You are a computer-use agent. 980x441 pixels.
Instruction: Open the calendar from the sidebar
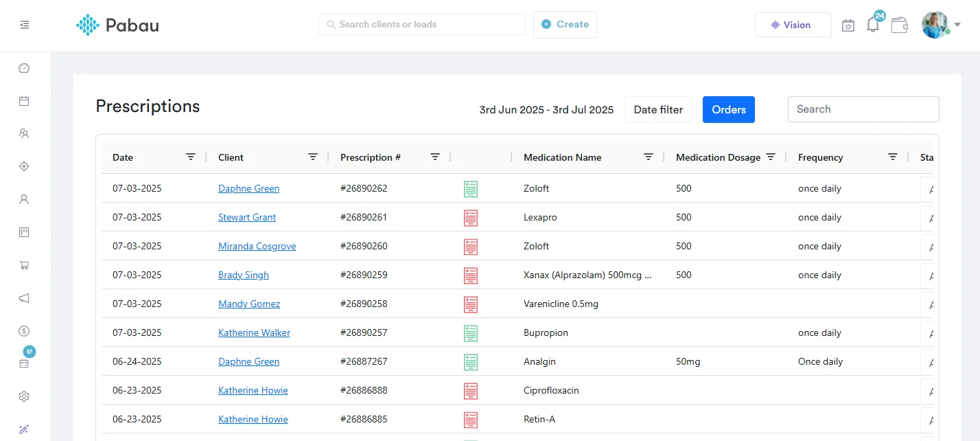coord(24,101)
